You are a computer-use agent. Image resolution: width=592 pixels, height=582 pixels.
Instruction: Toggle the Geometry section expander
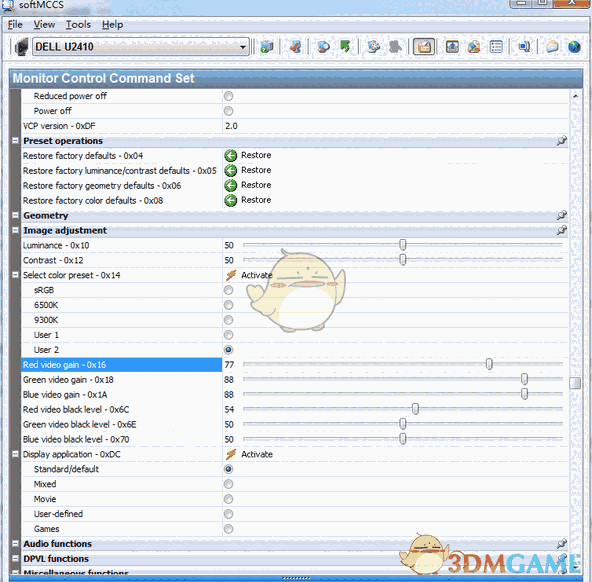point(15,215)
